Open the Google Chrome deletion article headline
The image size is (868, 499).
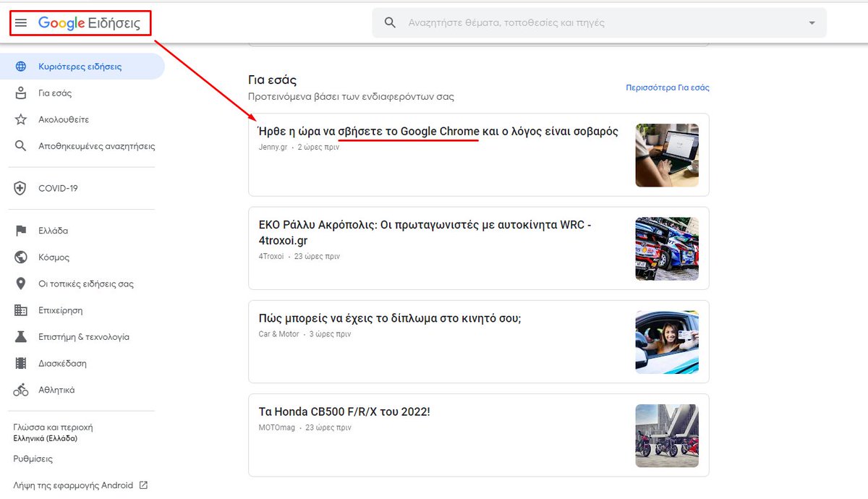438,132
